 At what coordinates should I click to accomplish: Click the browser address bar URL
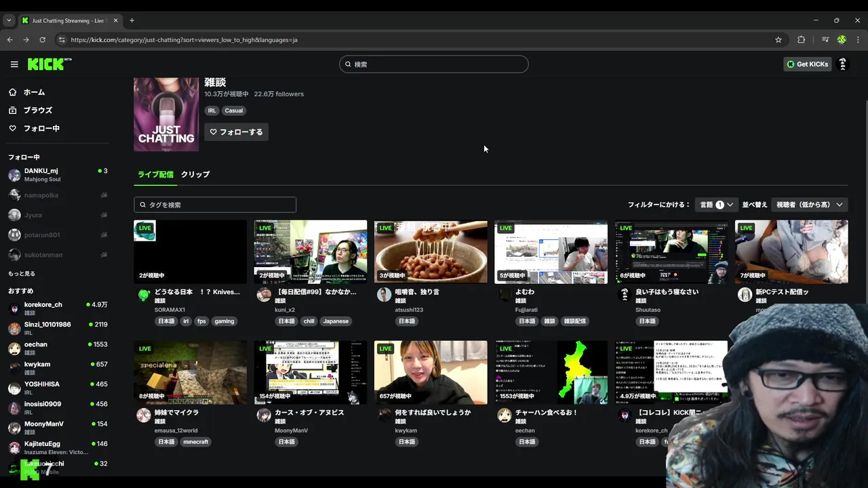coord(184,40)
